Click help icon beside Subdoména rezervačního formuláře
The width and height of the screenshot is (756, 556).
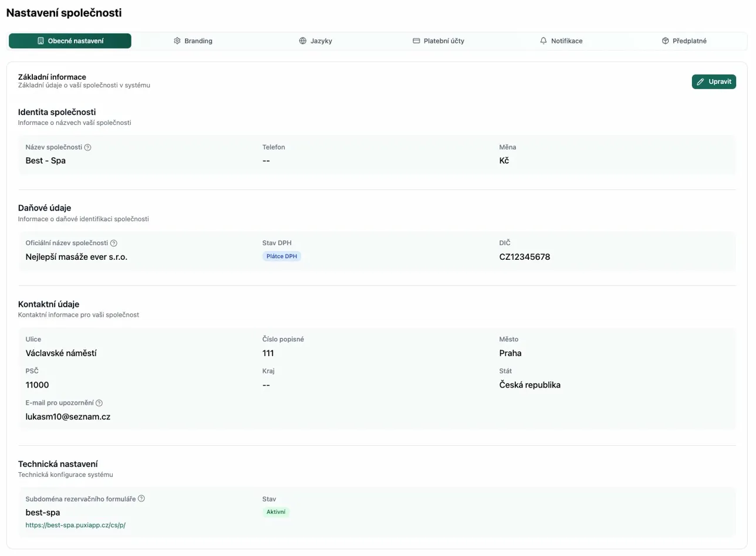pos(141,499)
